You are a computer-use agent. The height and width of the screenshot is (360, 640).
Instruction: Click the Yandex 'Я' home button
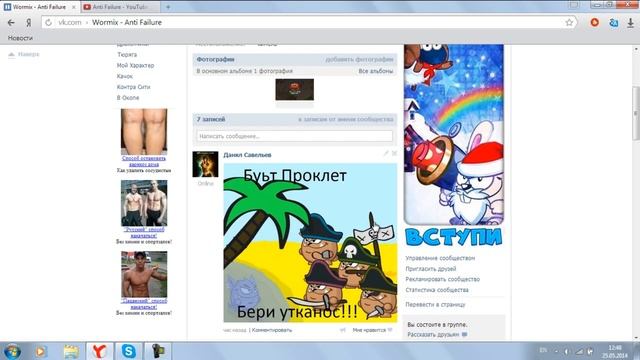pos(29,22)
